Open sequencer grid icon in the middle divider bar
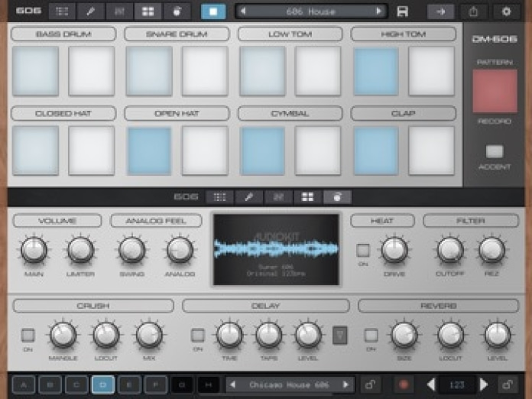Screen dimensions: 532x399 coord(220,197)
